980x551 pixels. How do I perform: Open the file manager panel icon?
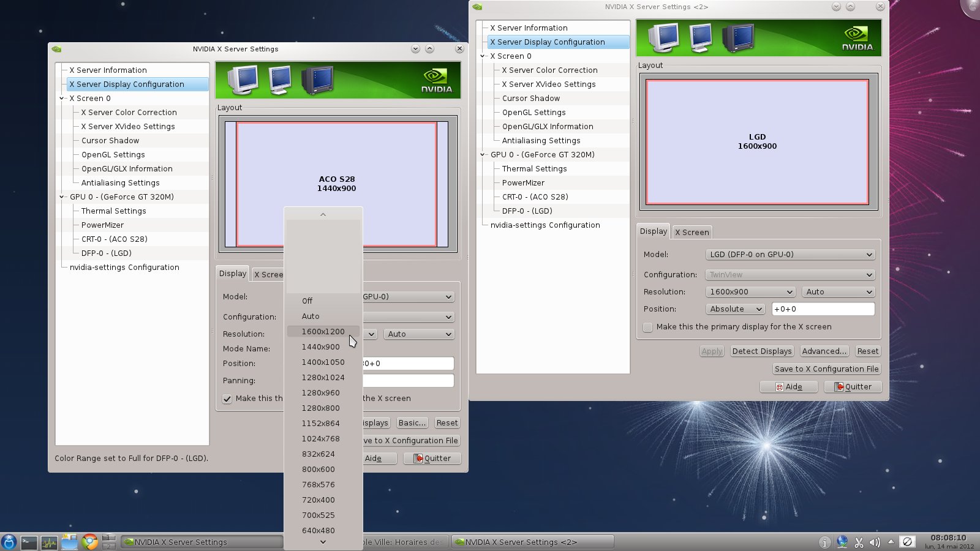tap(69, 542)
